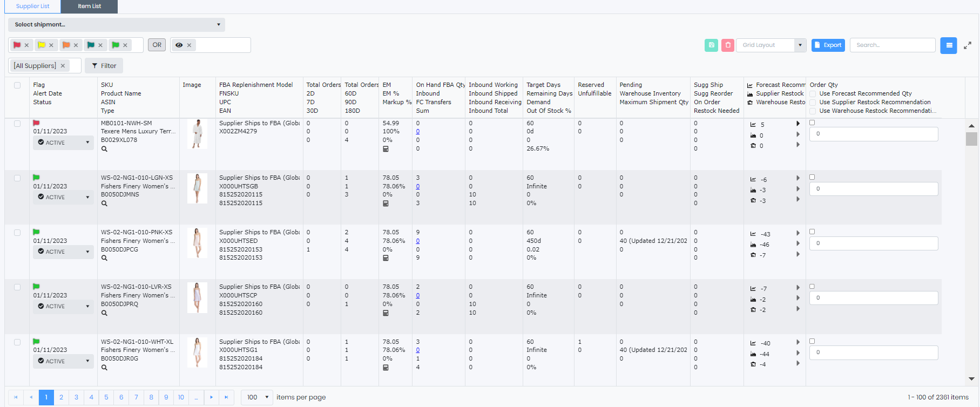Go to page 2
The image size is (980, 407).
[x=61, y=397]
